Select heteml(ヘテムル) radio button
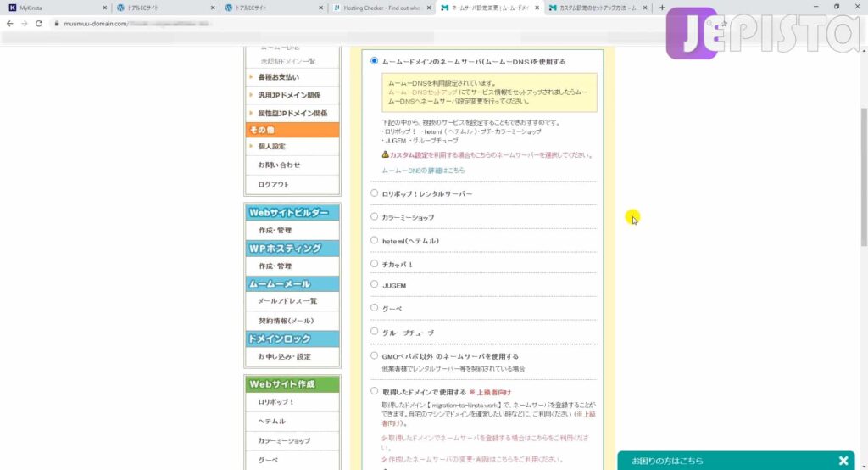Viewport: 868px width, 470px height. point(374,241)
